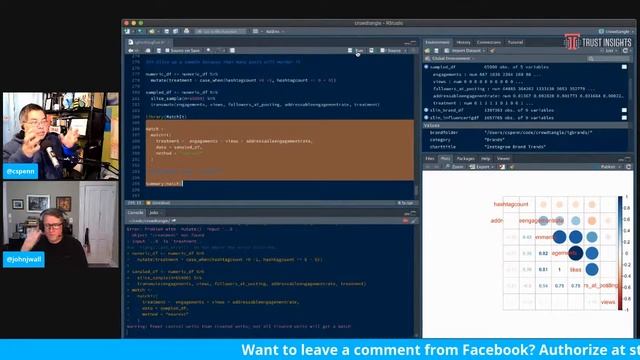Click the new file icon in RStudio toolbar
The width and height of the screenshot is (640, 360).
coord(128,31)
